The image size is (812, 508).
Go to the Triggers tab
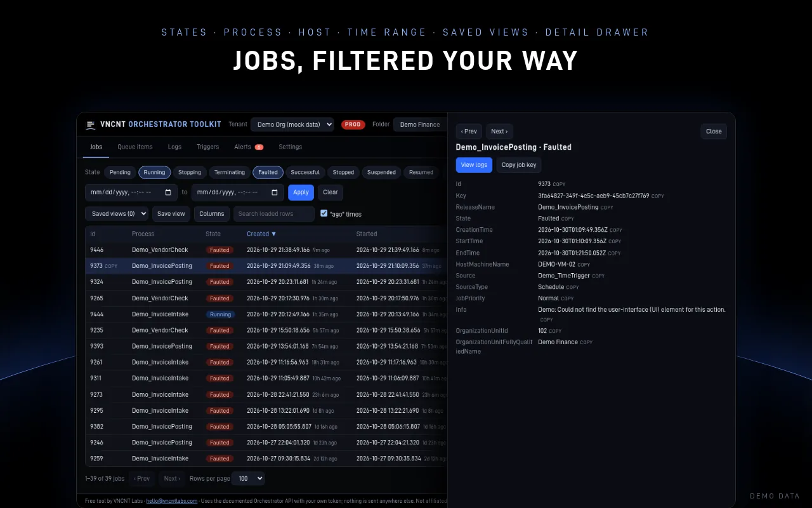pyautogui.click(x=207, y=147)
